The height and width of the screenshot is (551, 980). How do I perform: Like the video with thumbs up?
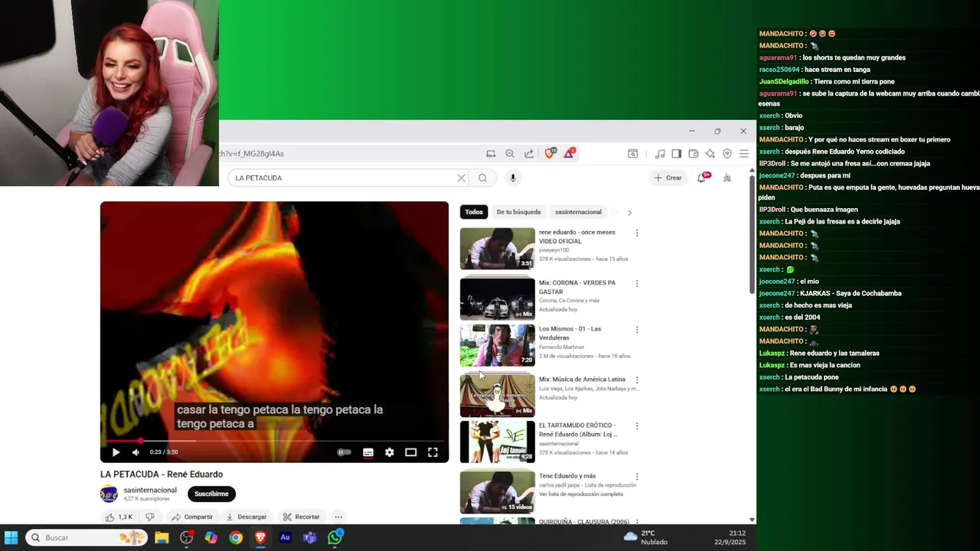117,517
